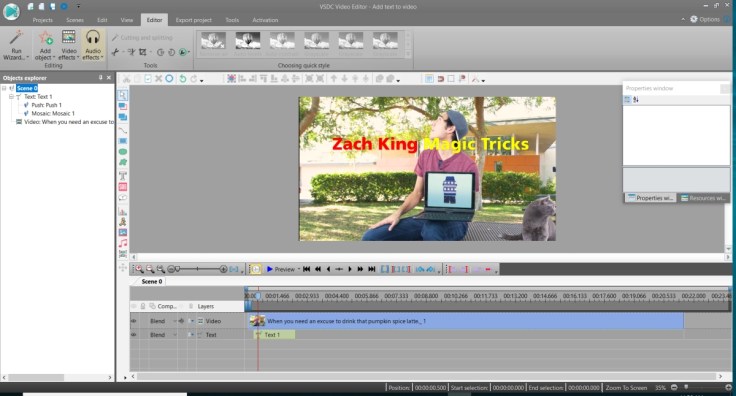
Task: Select the Push: Push 1 effect item
Action: (46, 105)
